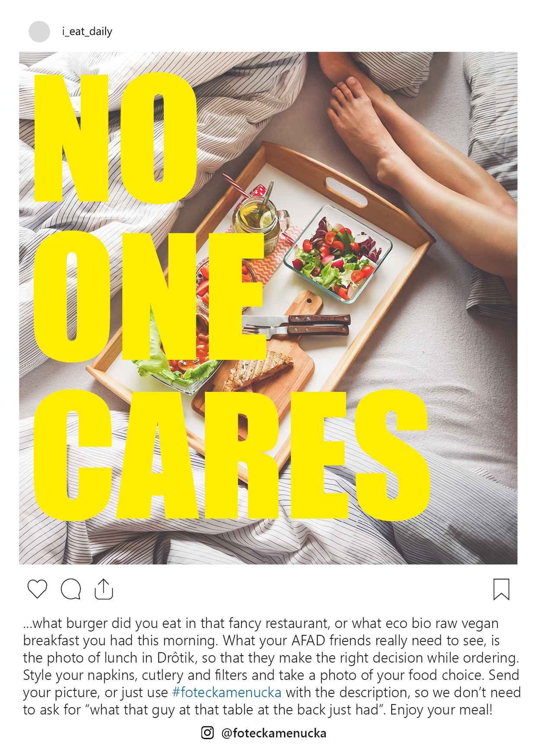Select the glass salad container on the tray
536x756 pixels.
click(x=338, y=253)
